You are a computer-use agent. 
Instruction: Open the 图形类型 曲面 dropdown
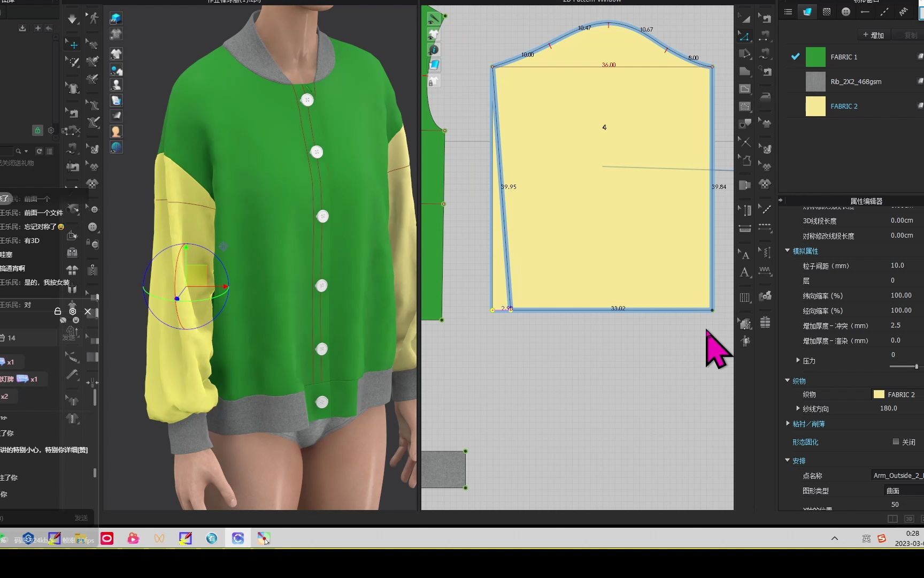click(904, 490)
